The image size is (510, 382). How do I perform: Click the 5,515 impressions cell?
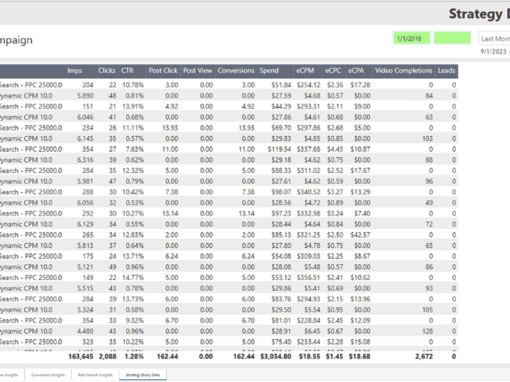point(85,288)
